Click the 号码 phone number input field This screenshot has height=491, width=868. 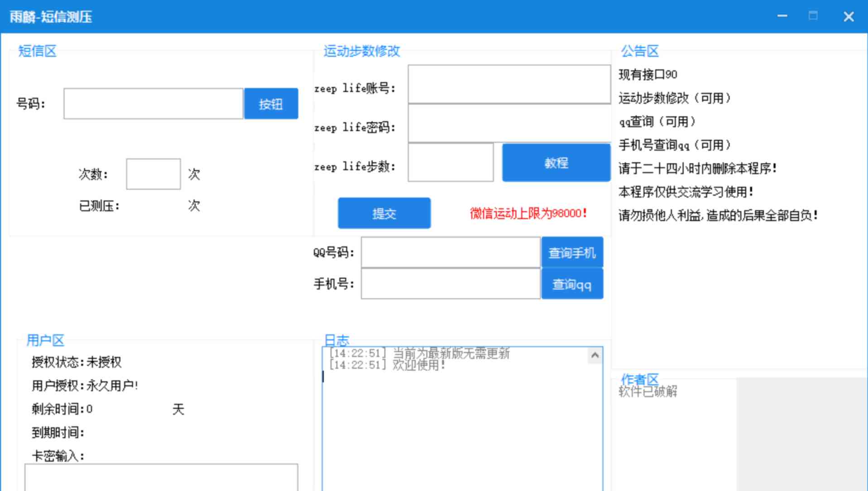153,104
